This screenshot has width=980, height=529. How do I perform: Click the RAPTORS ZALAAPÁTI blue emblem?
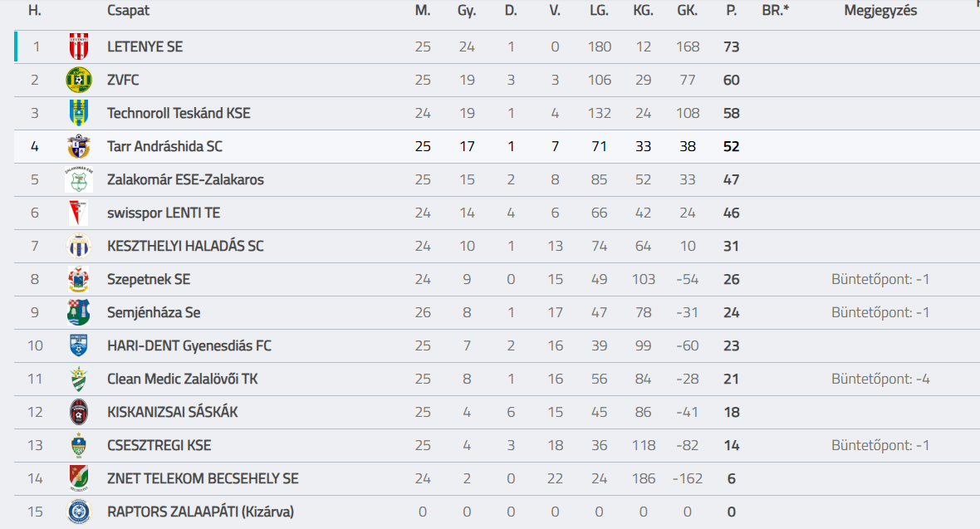(x=79, y=512)
